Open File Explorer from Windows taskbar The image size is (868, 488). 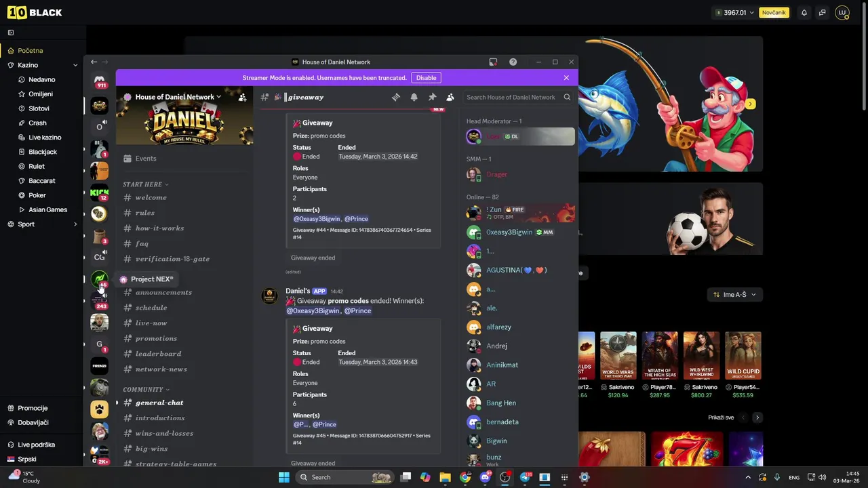point(445,477)
